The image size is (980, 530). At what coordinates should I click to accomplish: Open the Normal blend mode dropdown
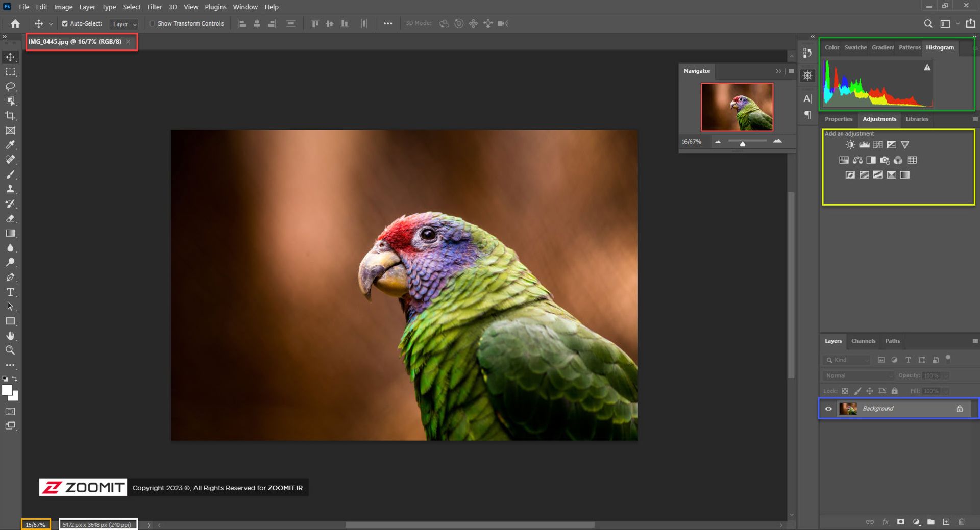(858, 375)
